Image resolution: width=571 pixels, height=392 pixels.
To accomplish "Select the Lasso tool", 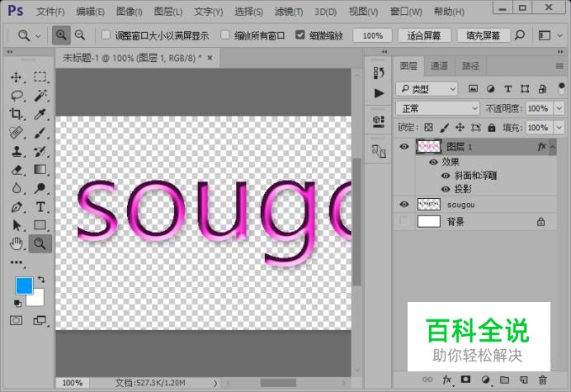I will tap(17, 96).
